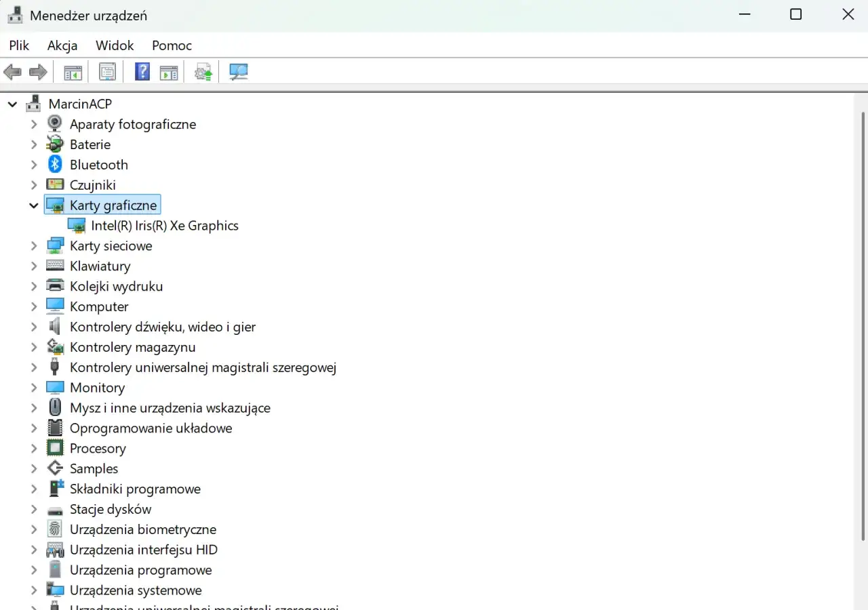Scan for hardware changes via monitor icon
The image size is (868, 610).
[238, 72]
